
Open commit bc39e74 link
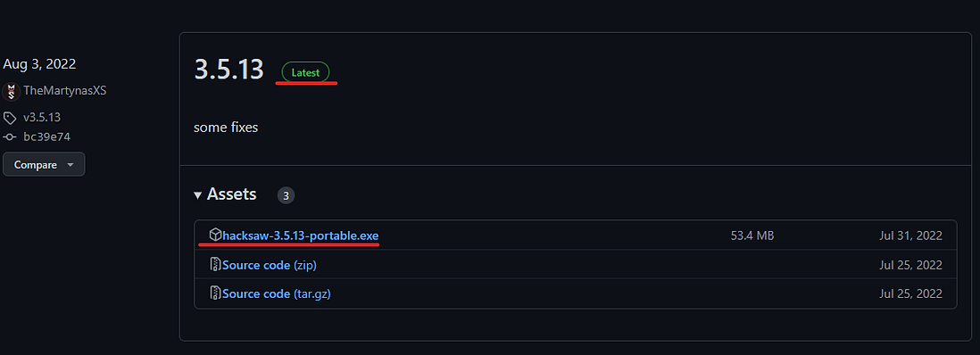pos(47,136)
